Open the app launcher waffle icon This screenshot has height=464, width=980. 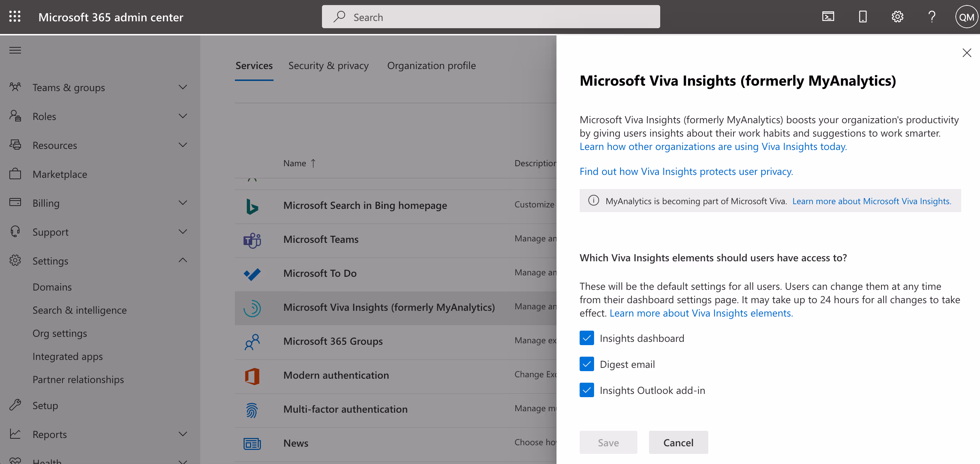click(15, 17)
